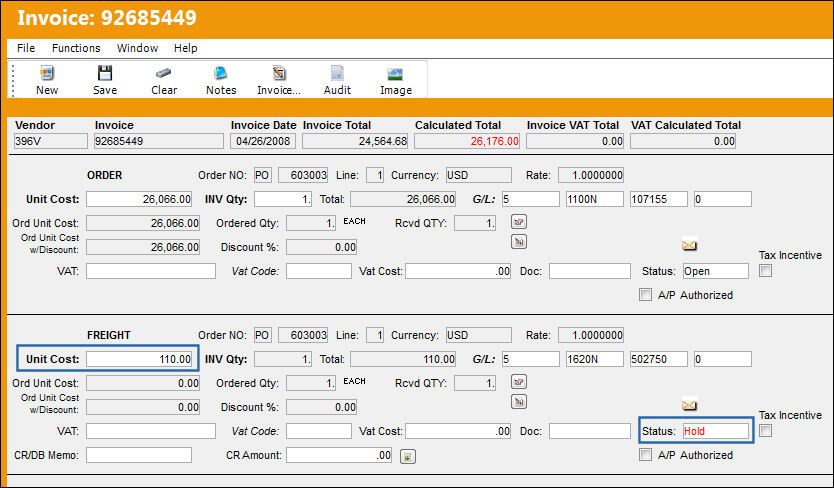Toggle Tax Incentive checkbox in FREIGHT section
Viewport: 834px width, 488px height.
765,431
